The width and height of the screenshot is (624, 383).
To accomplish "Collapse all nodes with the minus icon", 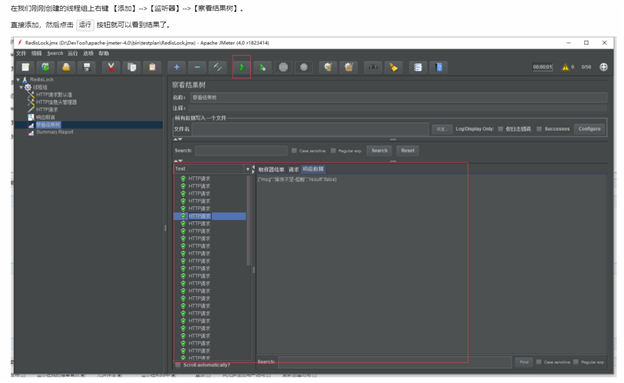I will 197,67.
